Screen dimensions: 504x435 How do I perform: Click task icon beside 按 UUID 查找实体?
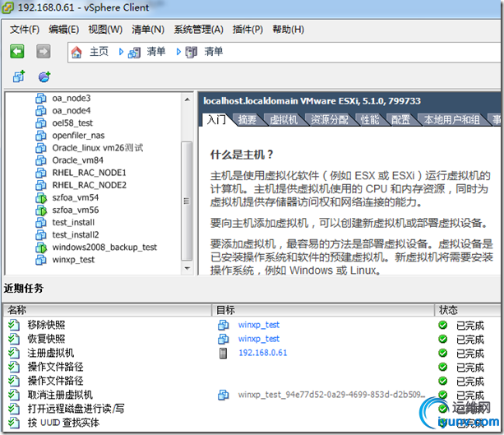pyautogui.click(x=13, y=423)
